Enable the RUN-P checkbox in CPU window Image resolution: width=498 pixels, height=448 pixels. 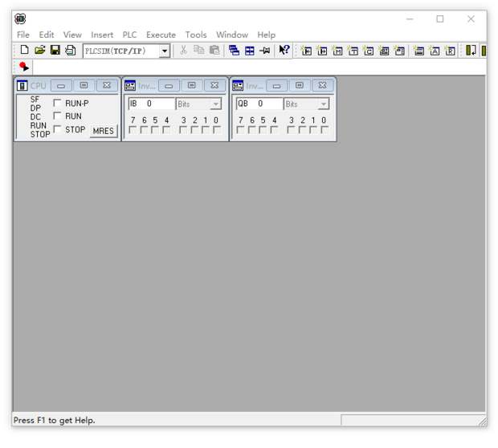pos(57,104)
